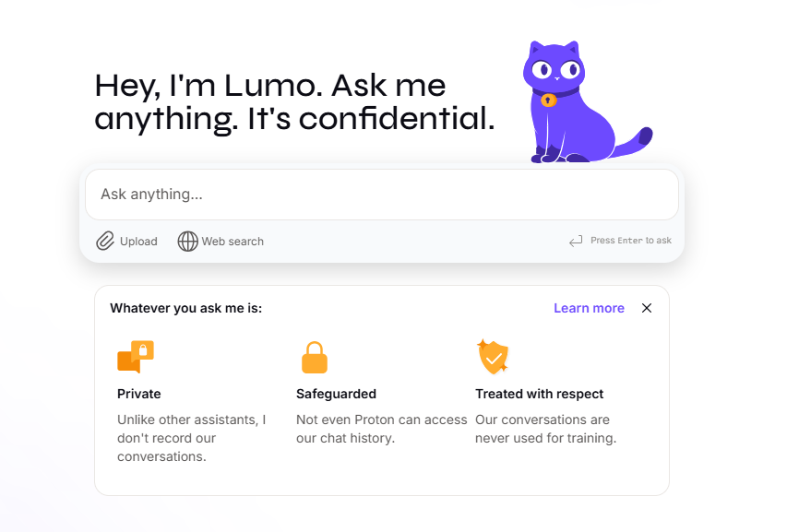Click the globe Web search icon
The image size is (799, 532).
coord(187,242)
